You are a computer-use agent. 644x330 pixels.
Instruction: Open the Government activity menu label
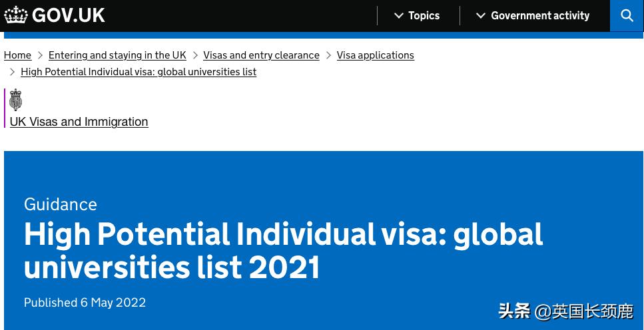coord(540,15)
